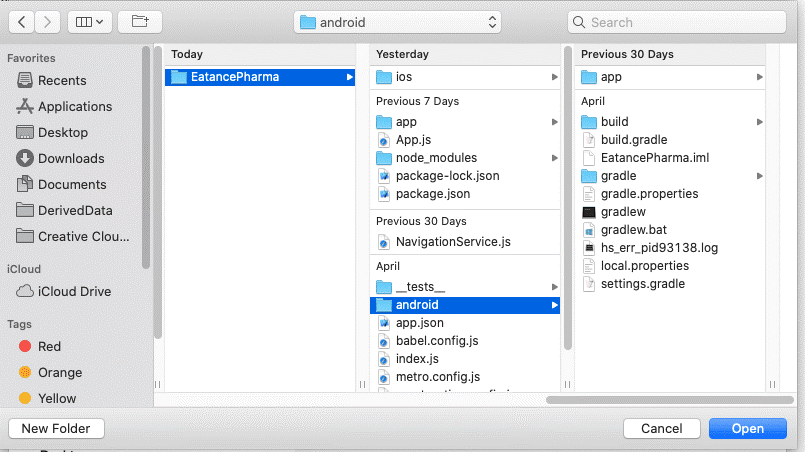
Task: Click the Open button
Action: click(747, 428)
